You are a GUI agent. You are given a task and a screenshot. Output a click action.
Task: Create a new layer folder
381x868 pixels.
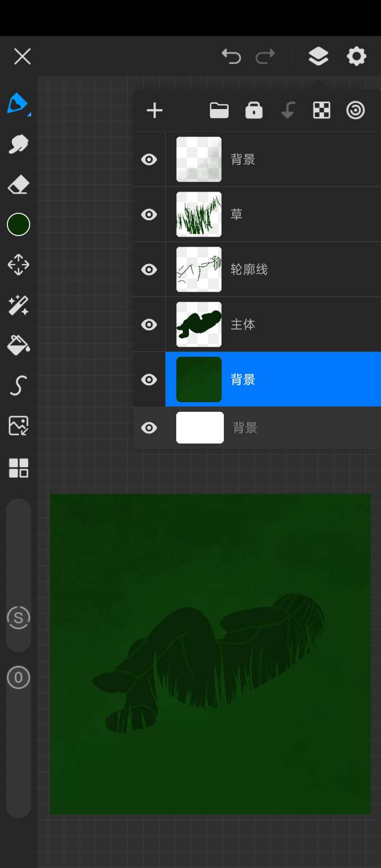tap(219, 111)
